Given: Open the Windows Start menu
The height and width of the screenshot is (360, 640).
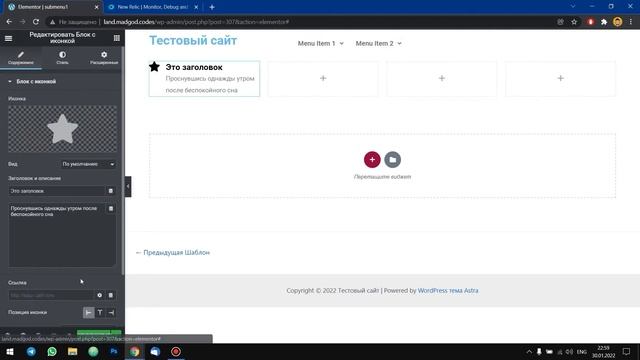Looking at the screenshot, I should (x=10, y=351).
